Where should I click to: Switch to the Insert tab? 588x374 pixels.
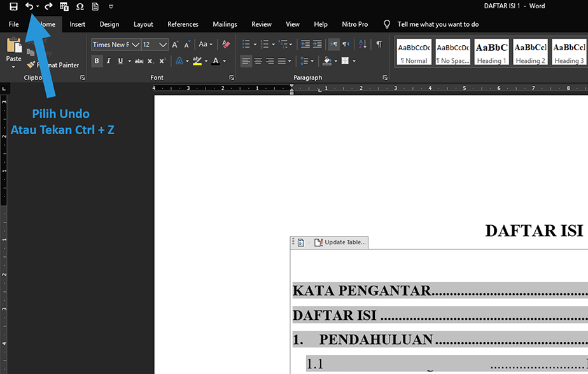(77, 24)
